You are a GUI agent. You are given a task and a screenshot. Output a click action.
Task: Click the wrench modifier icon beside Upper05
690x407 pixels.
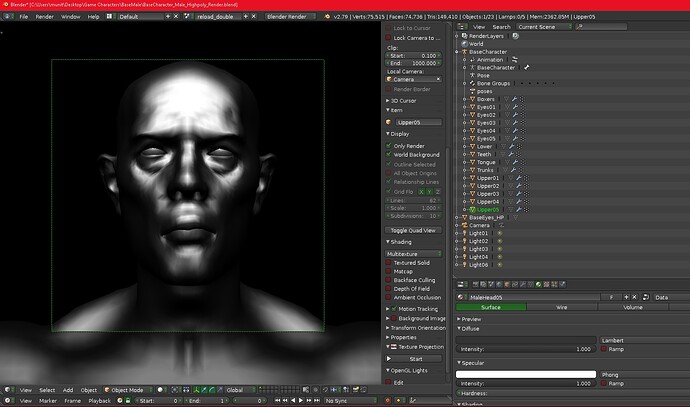point(519,209)
